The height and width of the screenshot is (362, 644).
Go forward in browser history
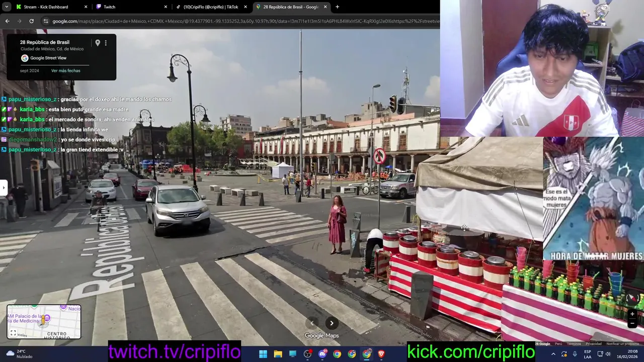[x=19, y=21]
